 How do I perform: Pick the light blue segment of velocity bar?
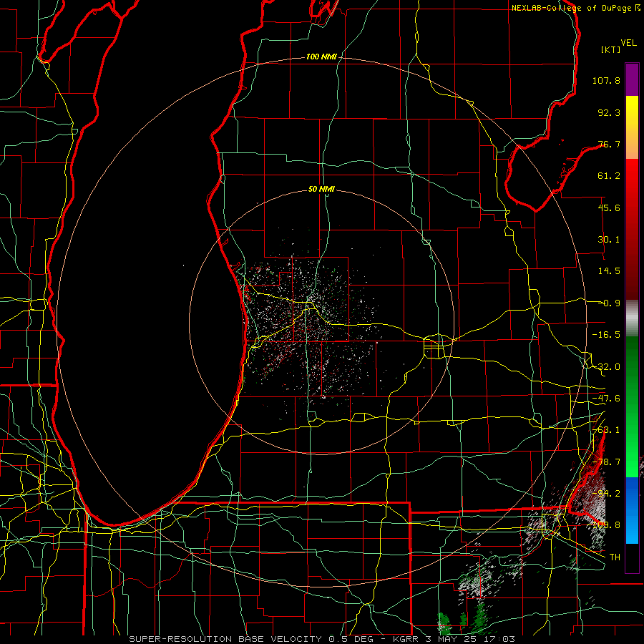632,530
